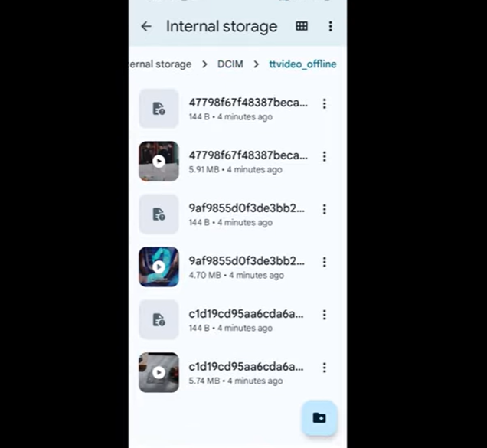Viewport: 487px width, 448px height.
Task: Go back using the arrow icon
Action: [146, 26]
